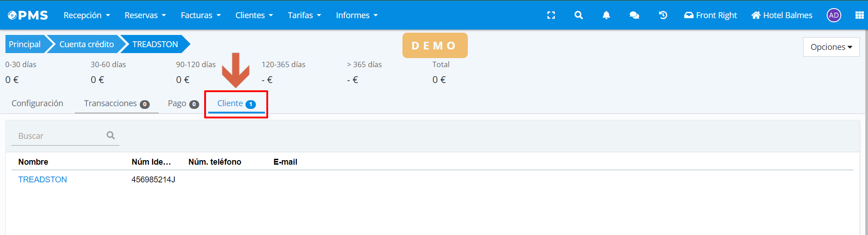Open the Informes menu
The image size is (868, 235).
point(357,15)
